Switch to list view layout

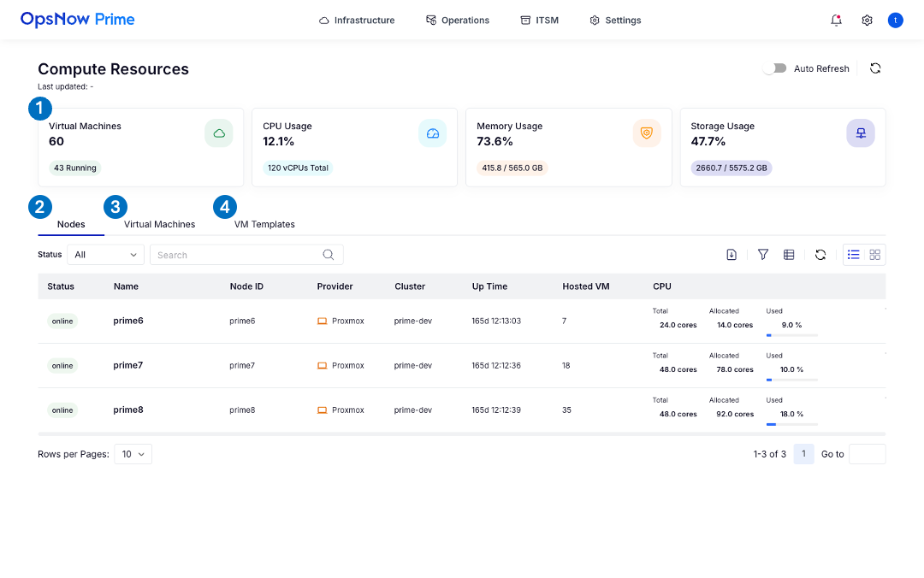click(x=853, y=255)
